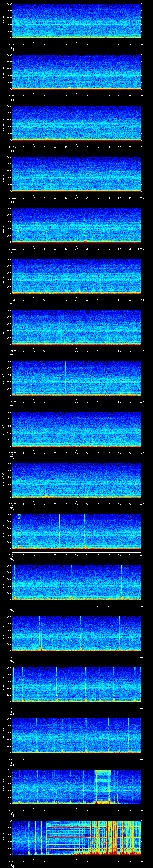Open the spectrogram plot starting 8:30:00
The image size is (153, 868).
pyautogui.click(x=77, y=786)
